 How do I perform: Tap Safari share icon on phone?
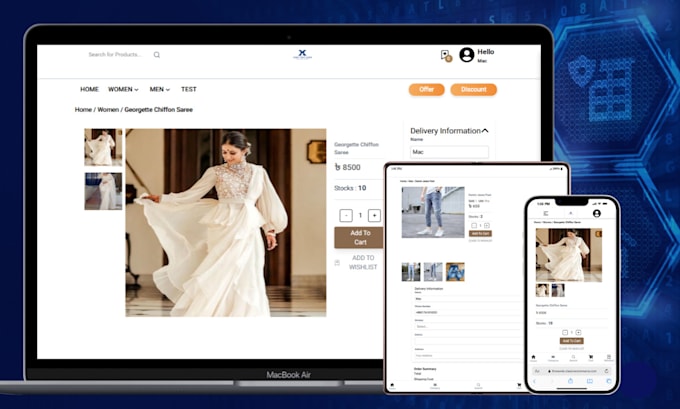pyautogui.click(x=571, y=381)
